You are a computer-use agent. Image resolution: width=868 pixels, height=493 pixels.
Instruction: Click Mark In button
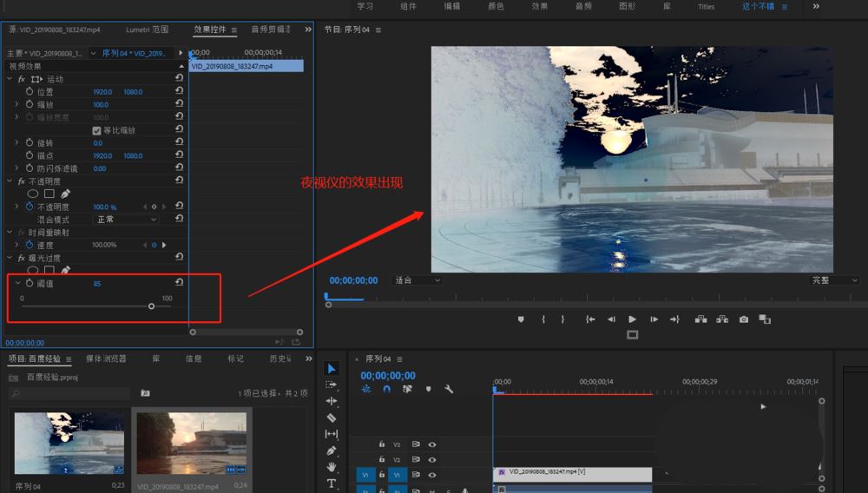pyautogui.click(x=543, y=319)
